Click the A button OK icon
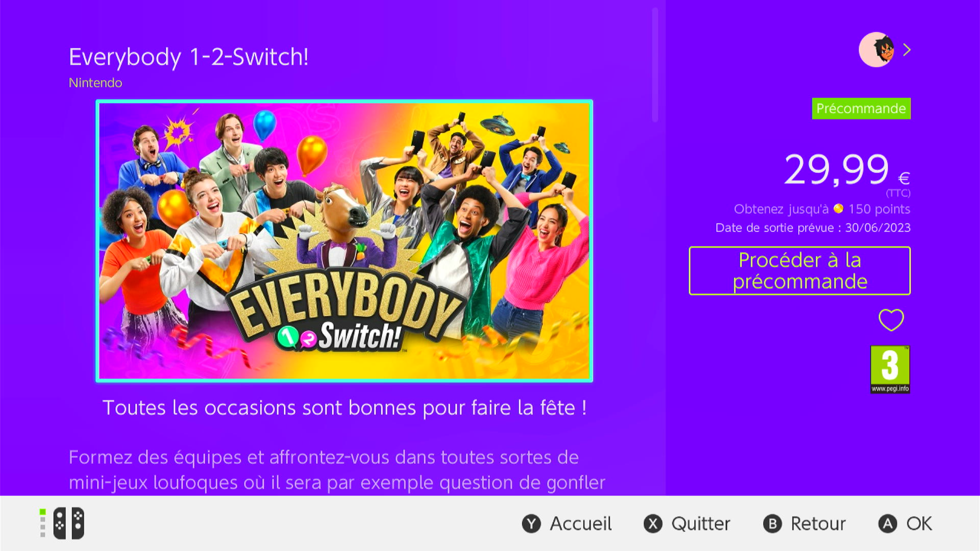980x551 pixels. pyautogui.click(x=888, y=524)
